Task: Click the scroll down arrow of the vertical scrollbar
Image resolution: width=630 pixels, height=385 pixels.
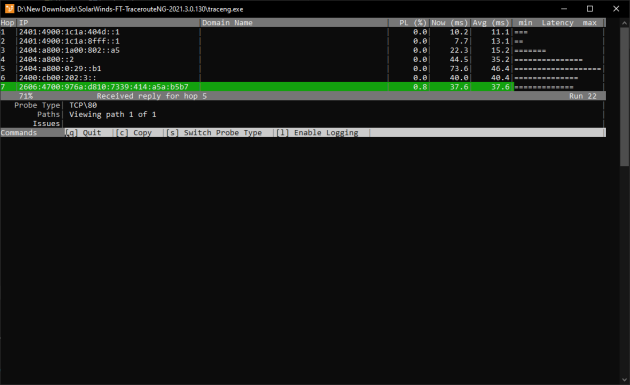Action: (x=624, y=380)
